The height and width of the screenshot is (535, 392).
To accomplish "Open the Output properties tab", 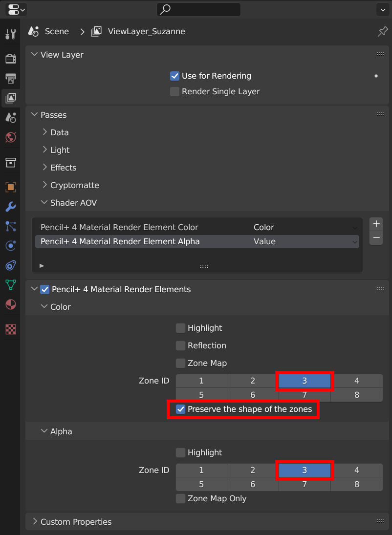I will 11,79.
